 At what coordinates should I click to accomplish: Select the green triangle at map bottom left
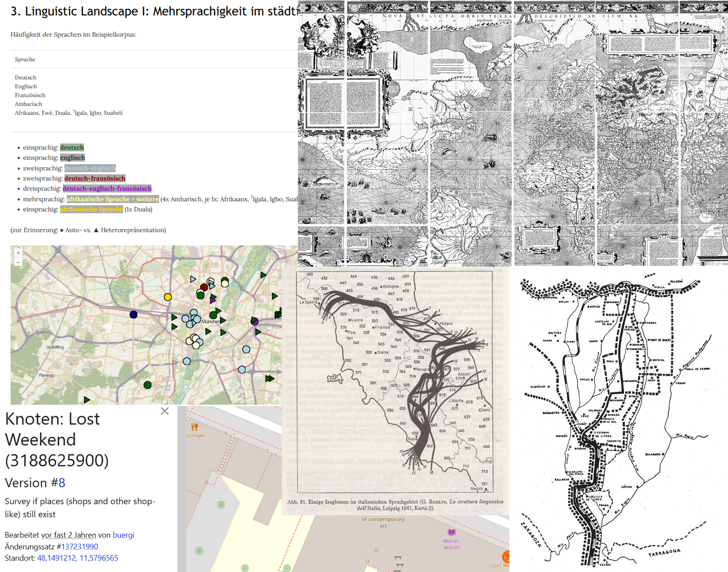pos(87,399)
